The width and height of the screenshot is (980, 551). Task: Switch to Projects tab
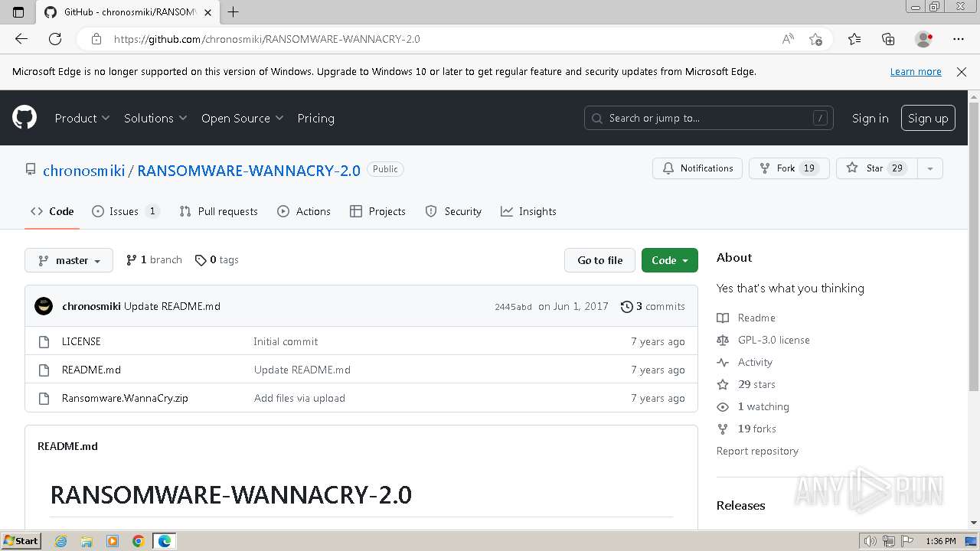click(x=377, y=211)
